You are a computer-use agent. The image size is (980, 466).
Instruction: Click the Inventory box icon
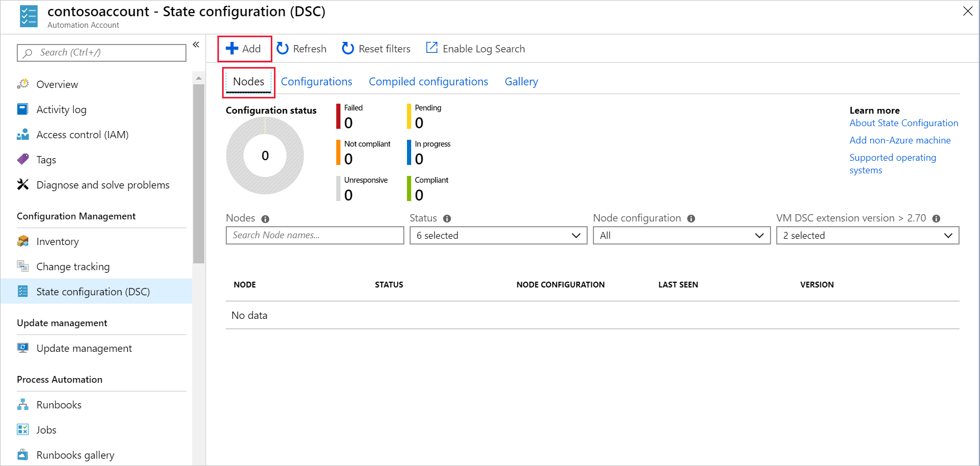[x=23, y=241]
